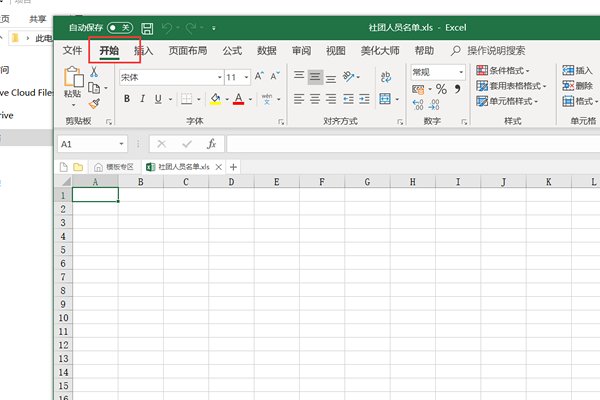Click the red font color button
The width and height of the screenshot is (600, 400).
pos(237,98)
